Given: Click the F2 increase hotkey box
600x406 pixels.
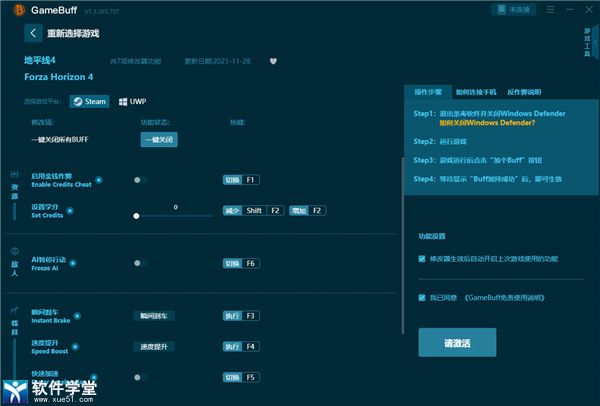Looking at the screenshot, I should click(308, 210).
